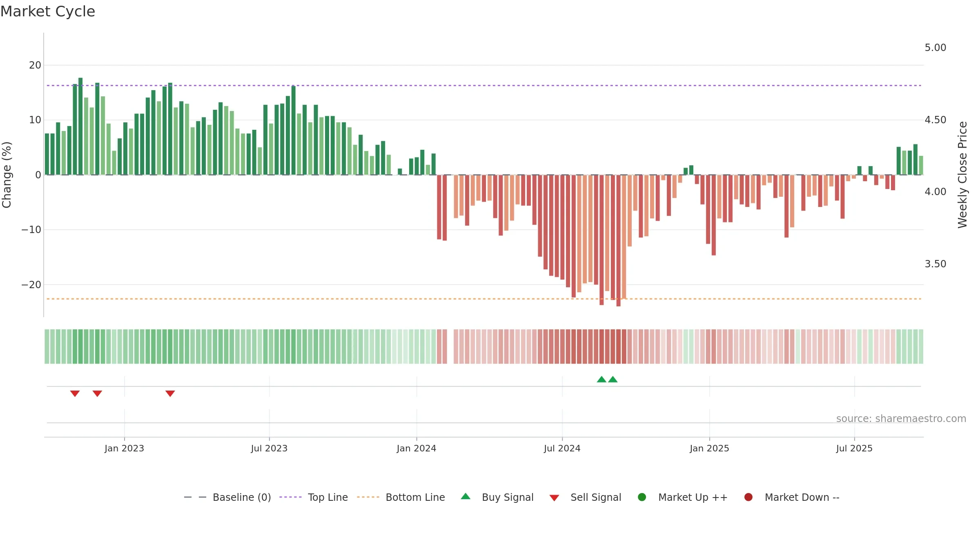Click the second green buy signal triangle marker
This screenshot has height=551, width=980.
[x=613, y=379]
